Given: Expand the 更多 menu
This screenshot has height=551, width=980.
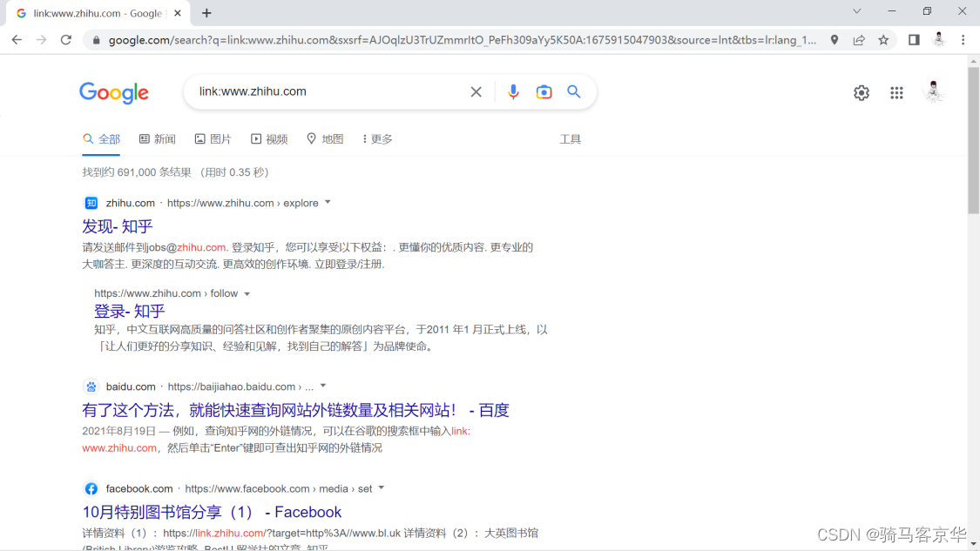Looking at the screenshot, I should click(x=377, y=139).
